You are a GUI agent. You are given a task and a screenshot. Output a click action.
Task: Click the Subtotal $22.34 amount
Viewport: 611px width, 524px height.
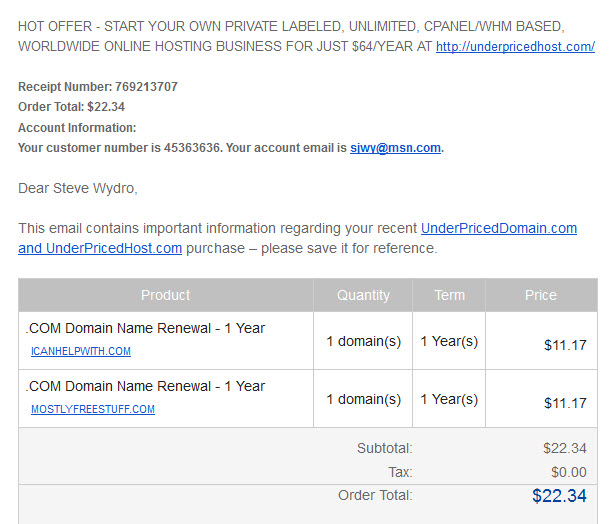tap(565, 448)
